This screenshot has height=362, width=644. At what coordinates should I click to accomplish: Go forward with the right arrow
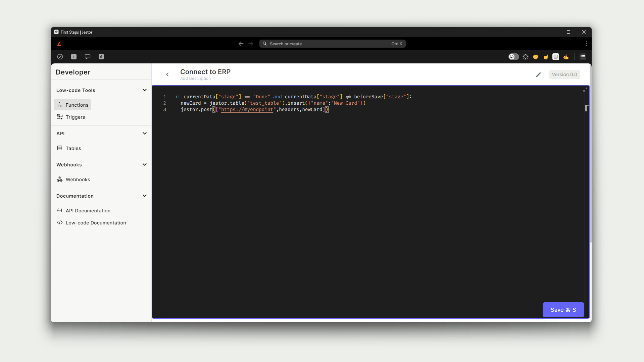(251, 44)
